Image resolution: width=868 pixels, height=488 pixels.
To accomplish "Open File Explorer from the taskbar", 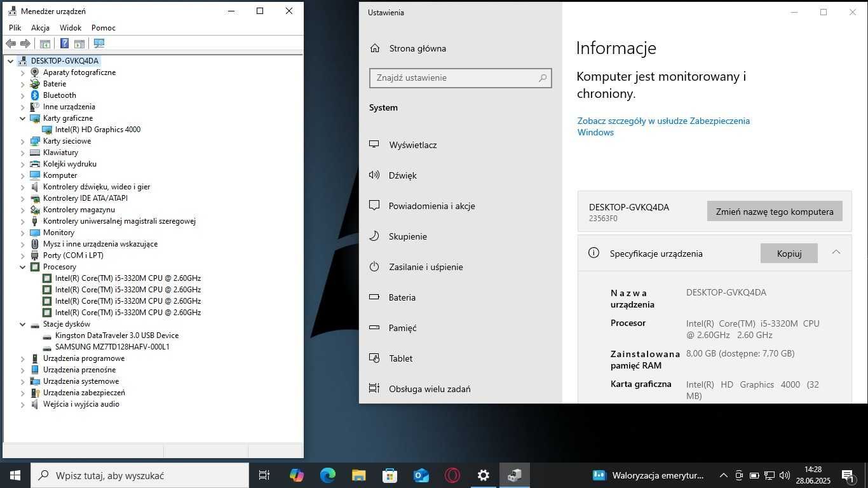I will (359, 475).
